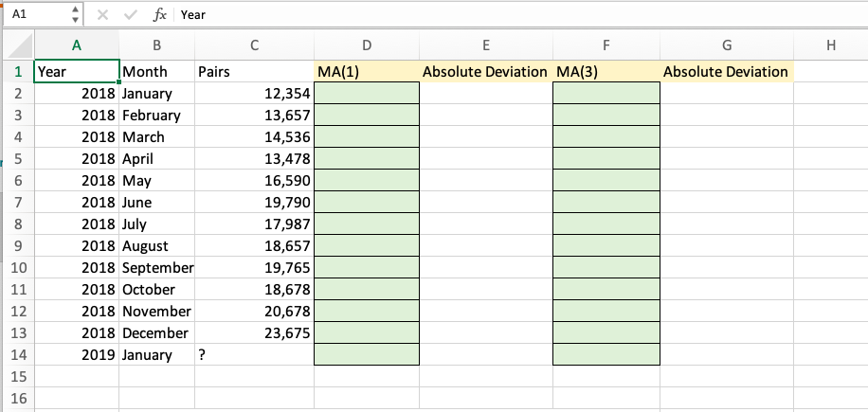Select column H header
This screenshot has height=412, width=868.
(x=830, y=45)
